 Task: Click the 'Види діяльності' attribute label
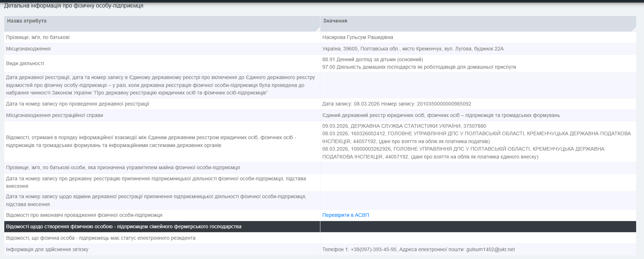pyautogui.click(x=25, y=63)
